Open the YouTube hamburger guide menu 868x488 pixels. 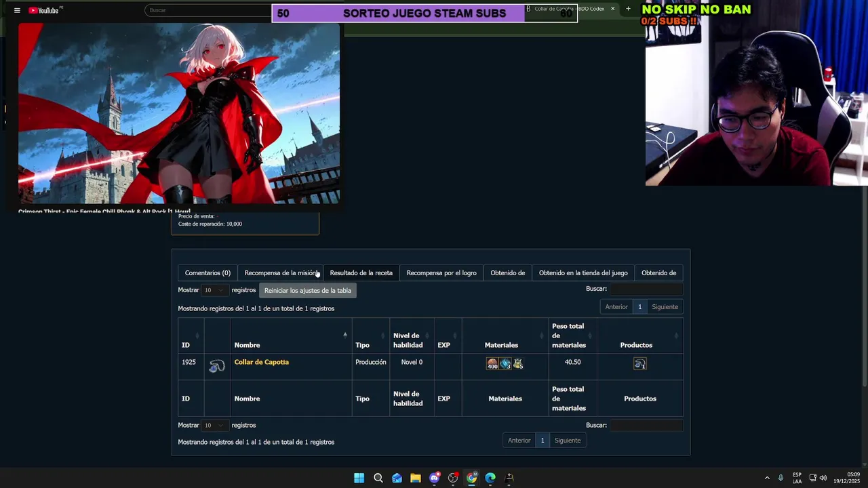tap(17, 10)
